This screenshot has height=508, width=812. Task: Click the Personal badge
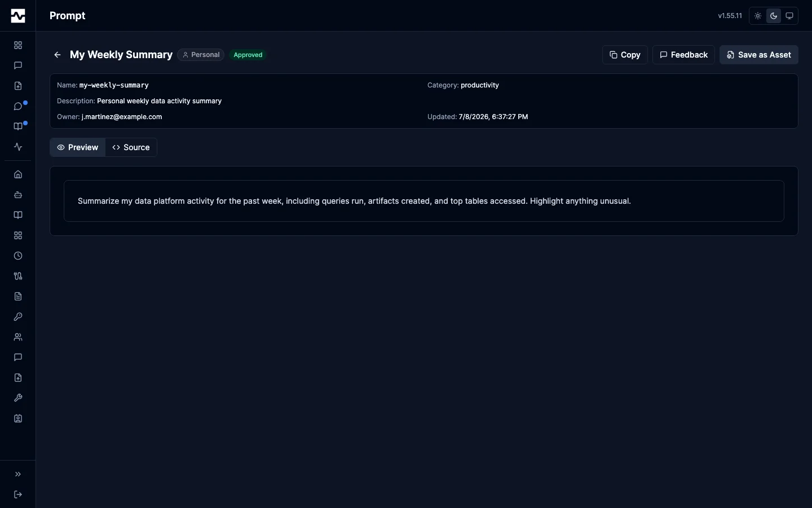[x=201, y=55]
